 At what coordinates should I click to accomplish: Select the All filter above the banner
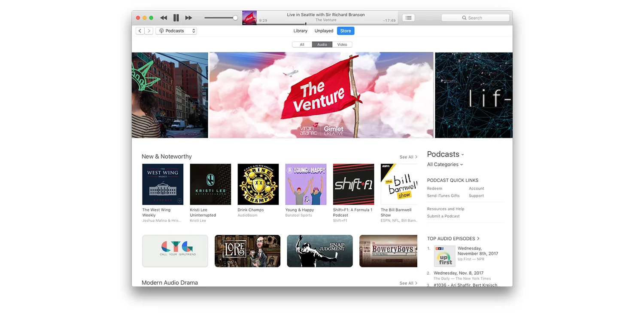click(302, 44)
